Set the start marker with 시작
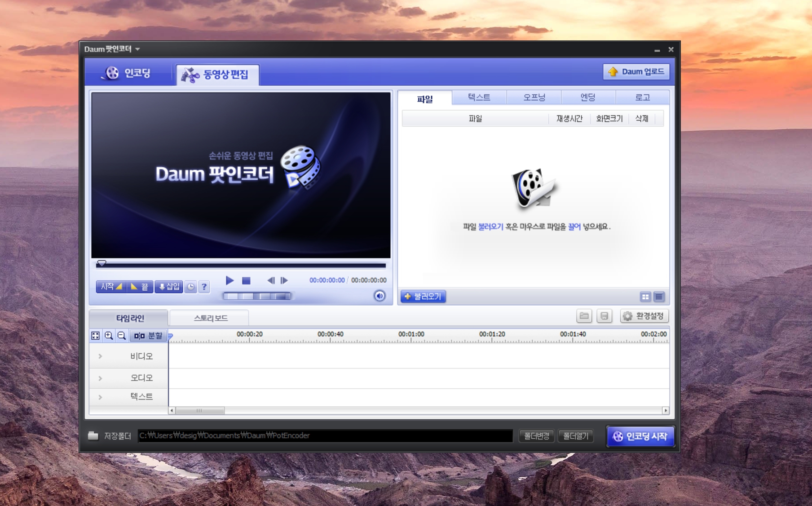This screenshot has height=506, width=812. [x=111, y=287]
